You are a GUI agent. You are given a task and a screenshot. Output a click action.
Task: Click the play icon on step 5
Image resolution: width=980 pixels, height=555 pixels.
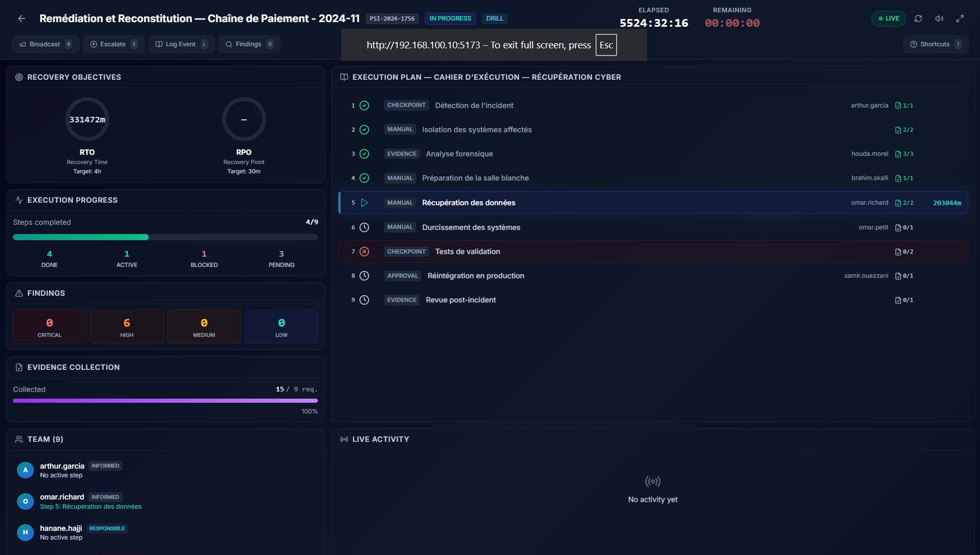click(x=364, y=203)
